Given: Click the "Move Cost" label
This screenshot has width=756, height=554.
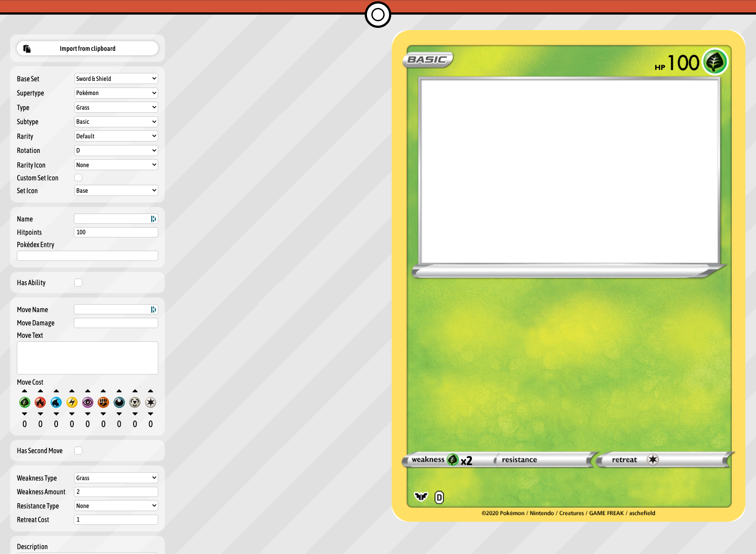Looking at the screenshot, I should (x=30, y=382).
